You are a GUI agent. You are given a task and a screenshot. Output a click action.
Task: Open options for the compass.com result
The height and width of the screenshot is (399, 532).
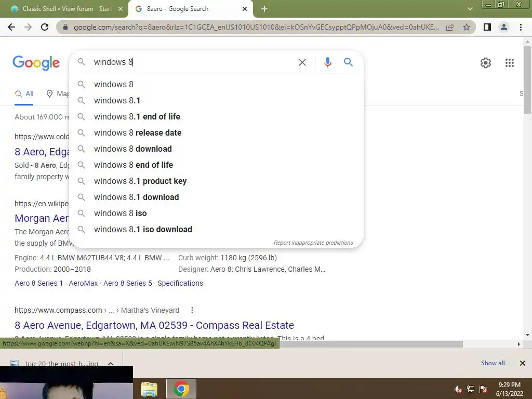[x=192, y=310]
